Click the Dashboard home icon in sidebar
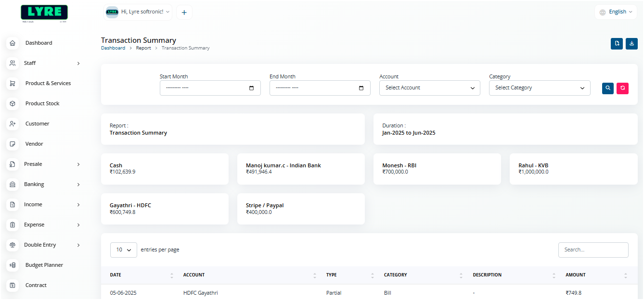 tap(13, 43)
